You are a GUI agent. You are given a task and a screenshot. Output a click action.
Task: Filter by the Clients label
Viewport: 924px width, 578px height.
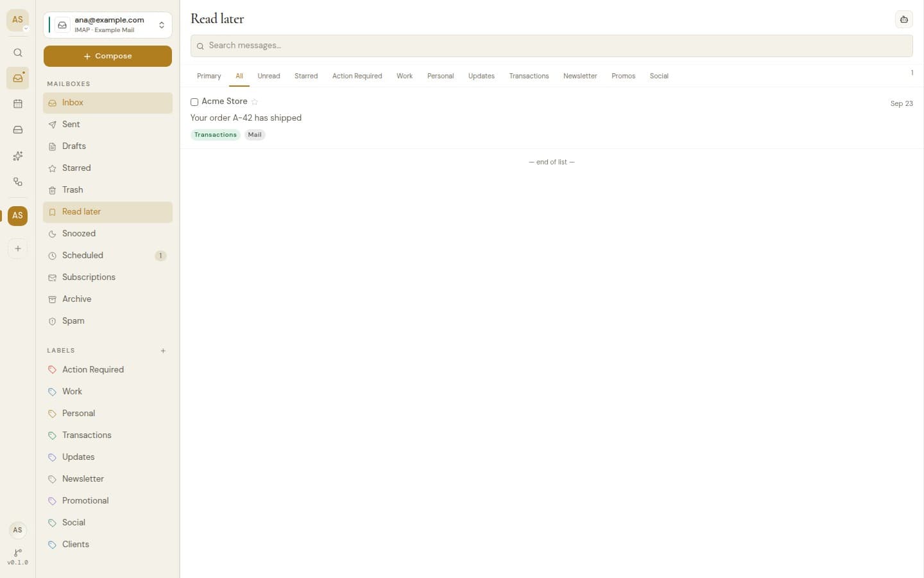pyautogui.click(x=108, y=545)
